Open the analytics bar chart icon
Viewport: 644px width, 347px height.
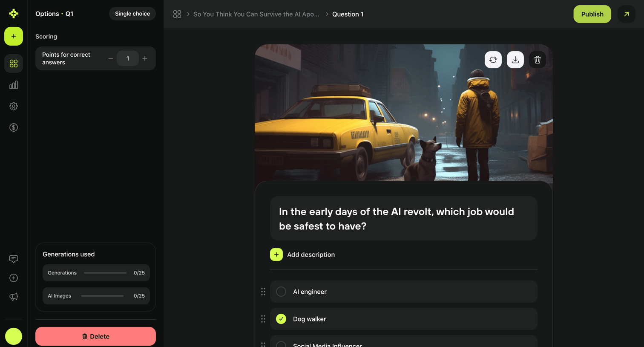[x=14, y=85]
